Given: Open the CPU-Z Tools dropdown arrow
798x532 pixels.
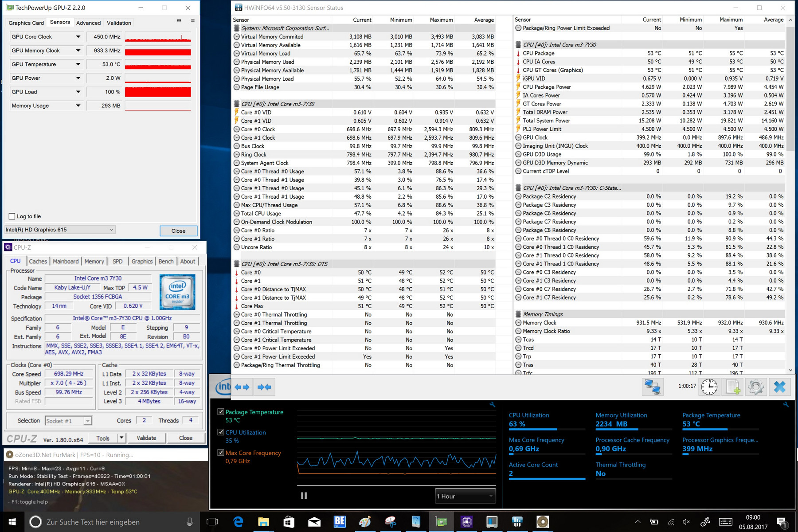Looking at the screenshot, I should pyautogui.click(x=121, y=438).
